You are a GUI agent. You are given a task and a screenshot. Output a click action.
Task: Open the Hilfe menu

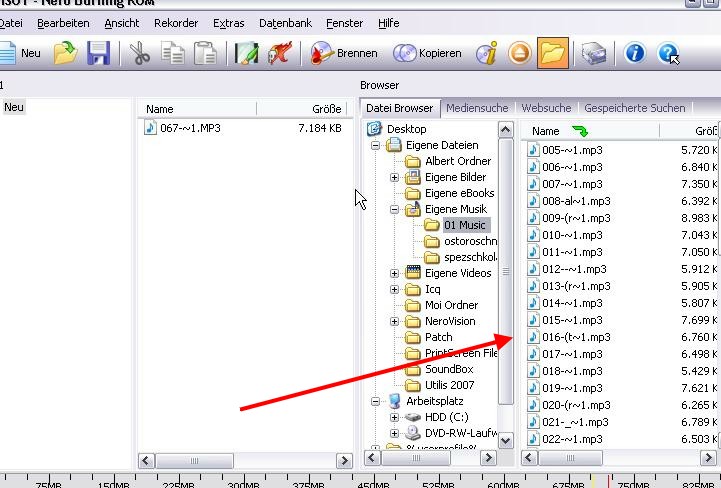coord(389,23)
